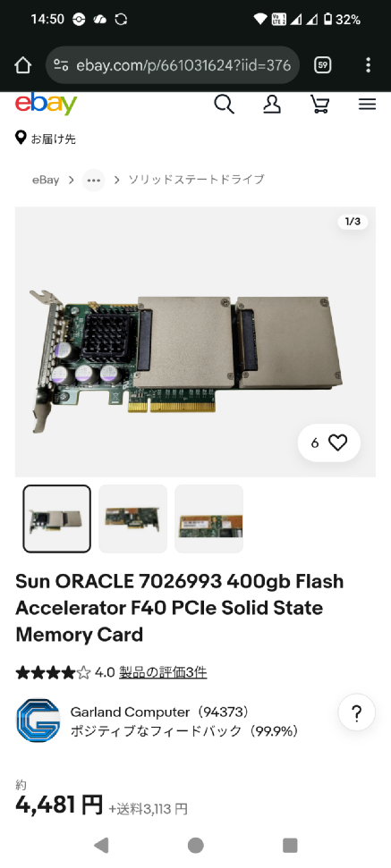Open the browser tab switcher showing 59
This screenshot has width=391, height=868.
pyautogui.click(x=323, y=65)
